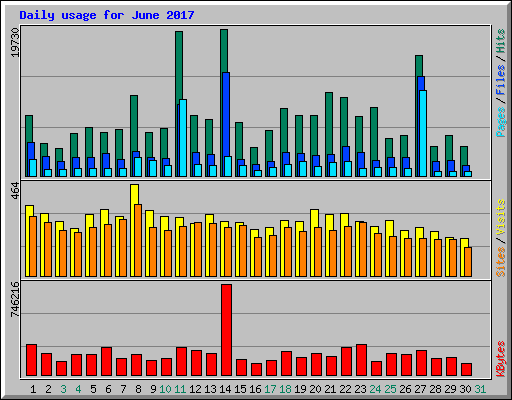Click the orange sites bar for day 8
The height and width of the screenshot is (400, 512).
138,240
